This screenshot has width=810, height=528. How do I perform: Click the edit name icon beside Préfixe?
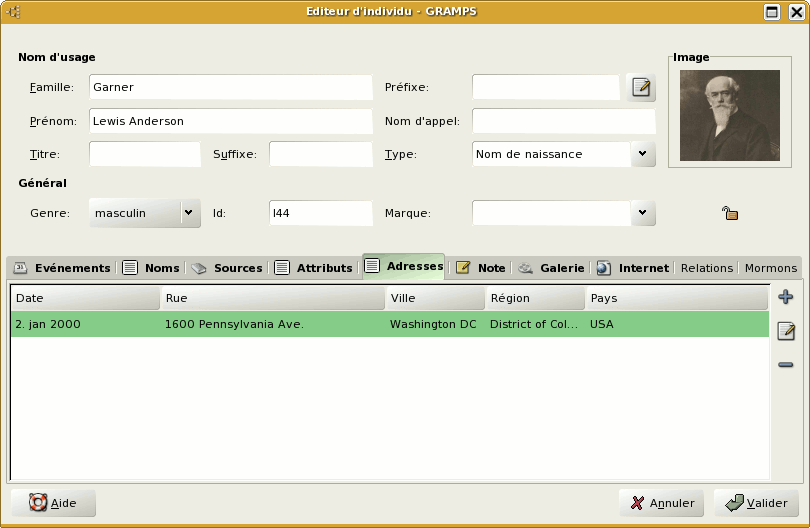point(641,88)
